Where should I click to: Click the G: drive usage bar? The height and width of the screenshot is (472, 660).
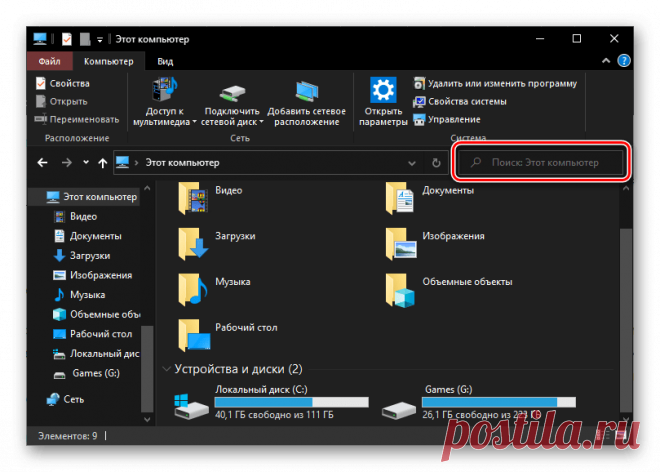(x=499, y=403)
